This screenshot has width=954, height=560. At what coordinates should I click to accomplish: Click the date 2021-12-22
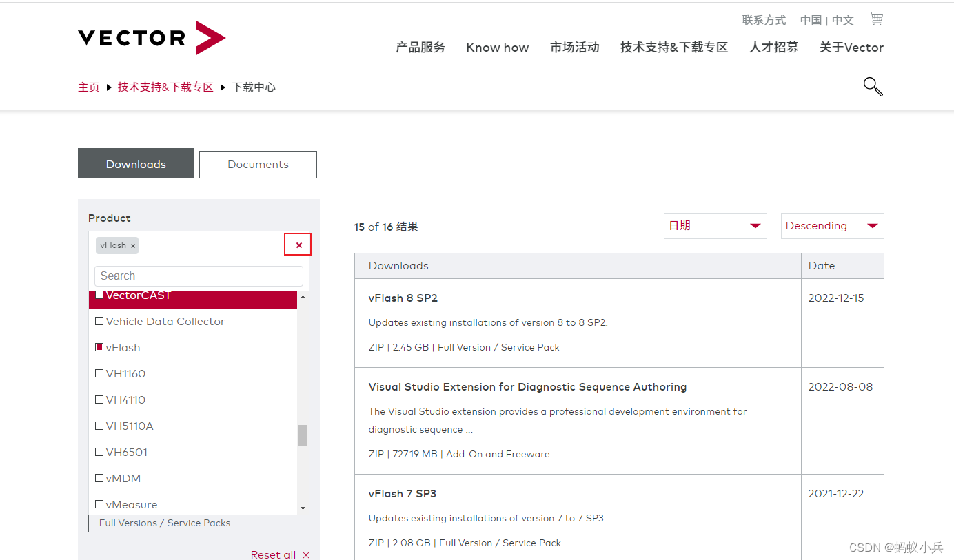(x=836, y=494)
